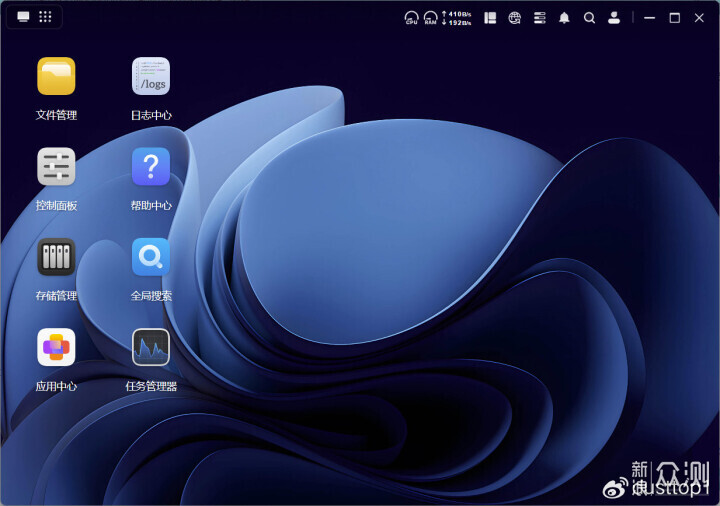The width and height of the screenshot is (720, 506).
Task: Click the 文件管理 label text
Action: [x=56, y=115]
